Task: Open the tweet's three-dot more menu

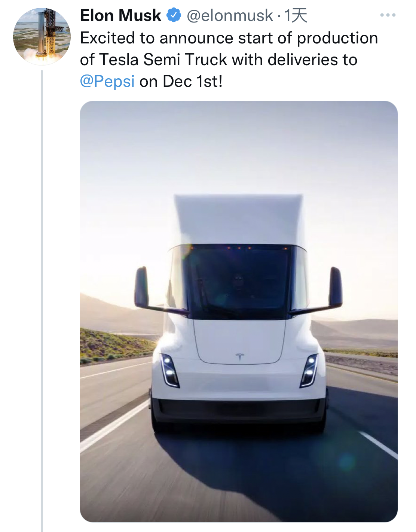Action: coord(388,15)
